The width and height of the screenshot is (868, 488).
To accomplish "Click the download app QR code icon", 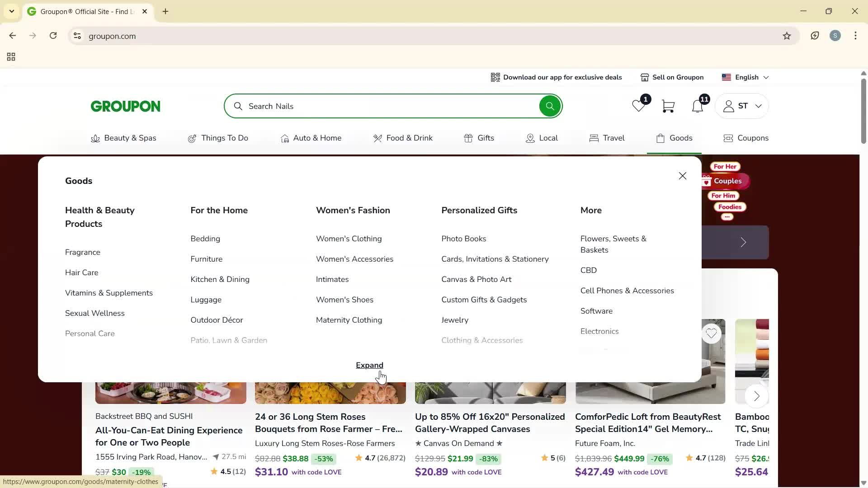I will pos(495,77).
